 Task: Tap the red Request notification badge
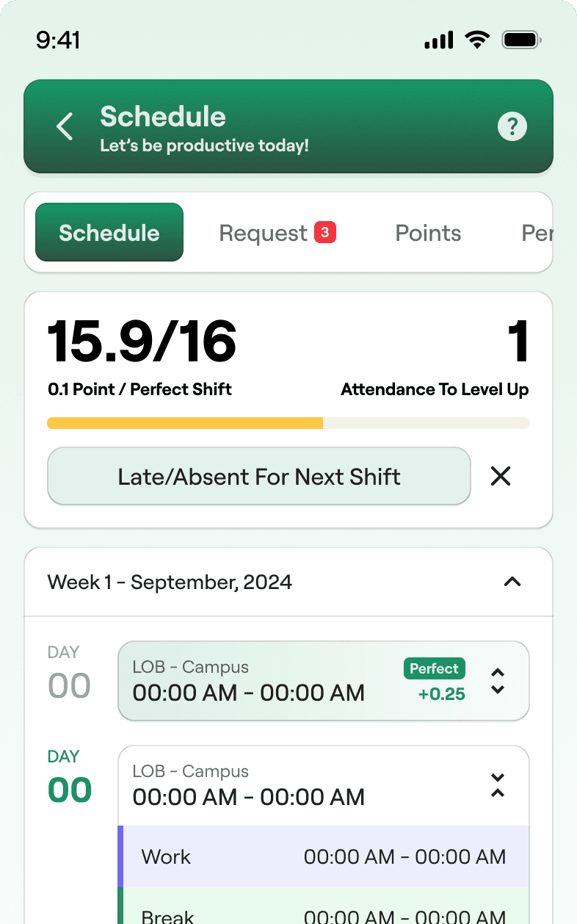[x=325, y=233]
